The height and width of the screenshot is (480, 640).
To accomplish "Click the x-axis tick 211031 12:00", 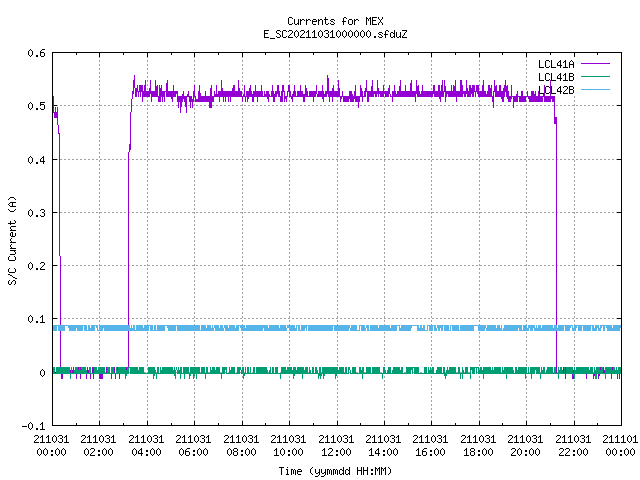I will tap(336, 446).
